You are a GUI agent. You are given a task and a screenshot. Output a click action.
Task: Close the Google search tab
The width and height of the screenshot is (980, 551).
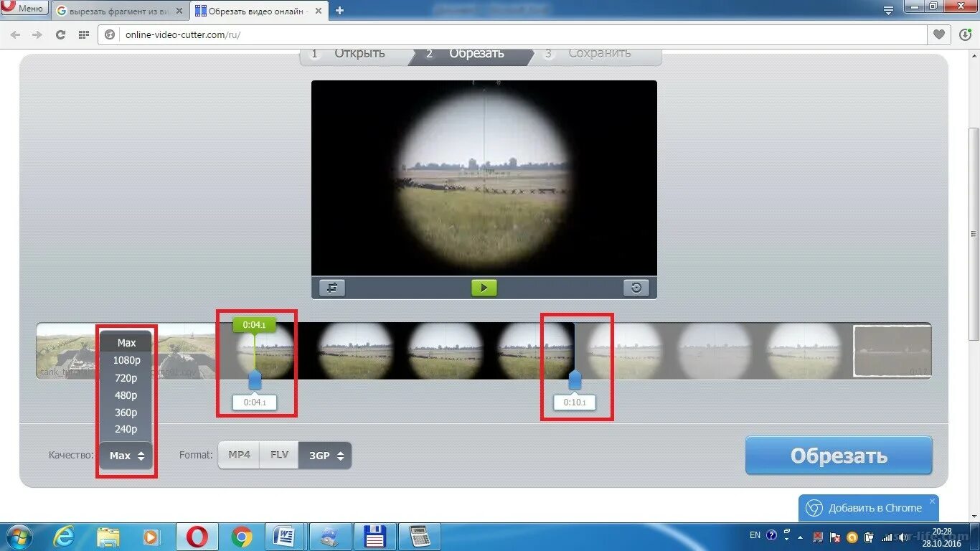[x=179, y=11]
